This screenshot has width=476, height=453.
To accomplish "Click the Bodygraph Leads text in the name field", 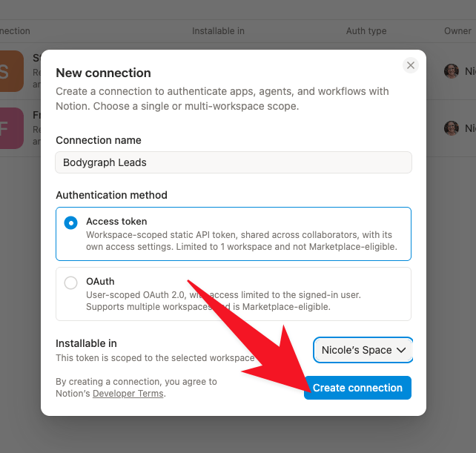I will (105, 162).
